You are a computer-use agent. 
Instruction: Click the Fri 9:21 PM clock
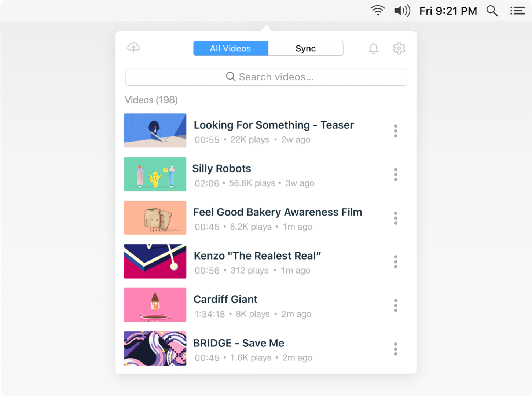pyautogui.click(x=448, y=11)
